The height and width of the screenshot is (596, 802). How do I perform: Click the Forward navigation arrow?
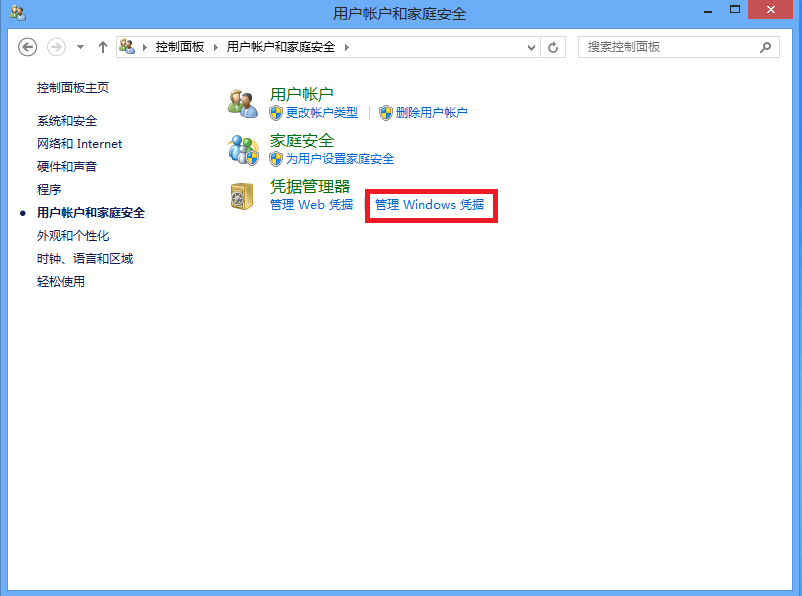point(56,47)
